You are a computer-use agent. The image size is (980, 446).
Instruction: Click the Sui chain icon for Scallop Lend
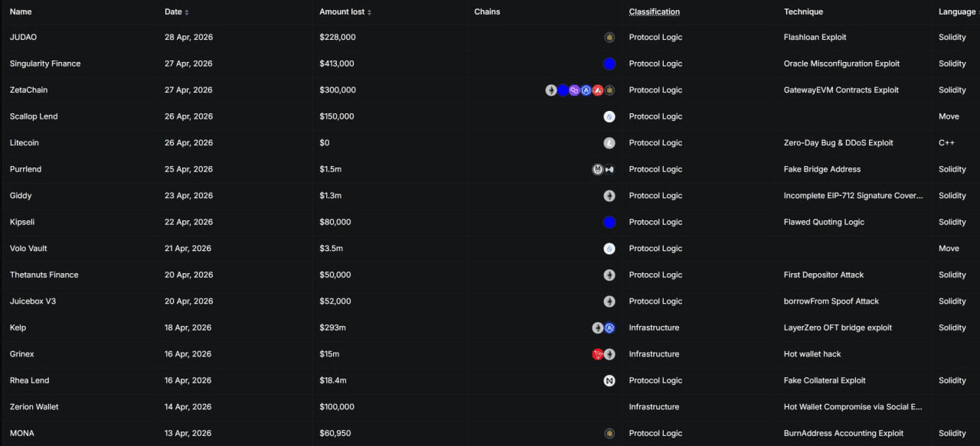coord(609,116)
